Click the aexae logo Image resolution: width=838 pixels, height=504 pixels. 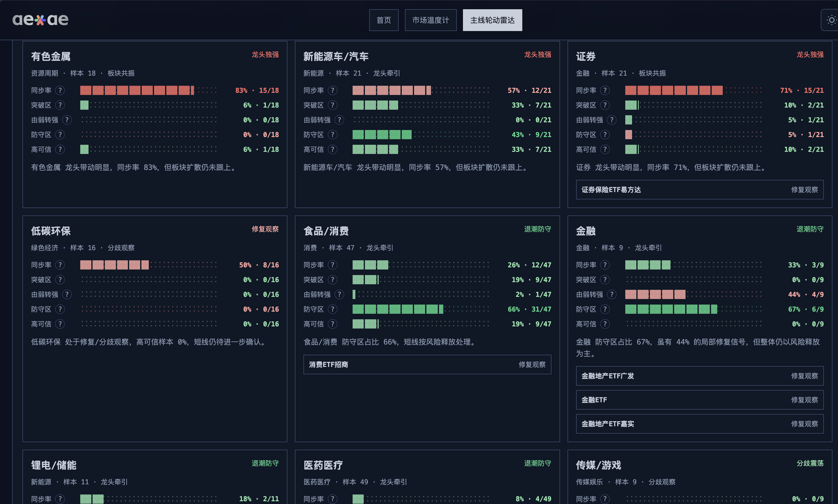tap(40, 20)
